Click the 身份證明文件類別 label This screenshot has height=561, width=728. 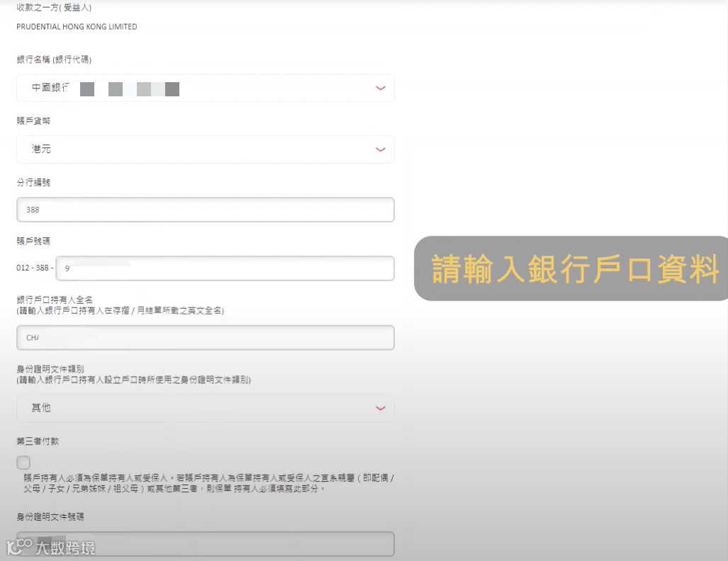tap(50, 369)
